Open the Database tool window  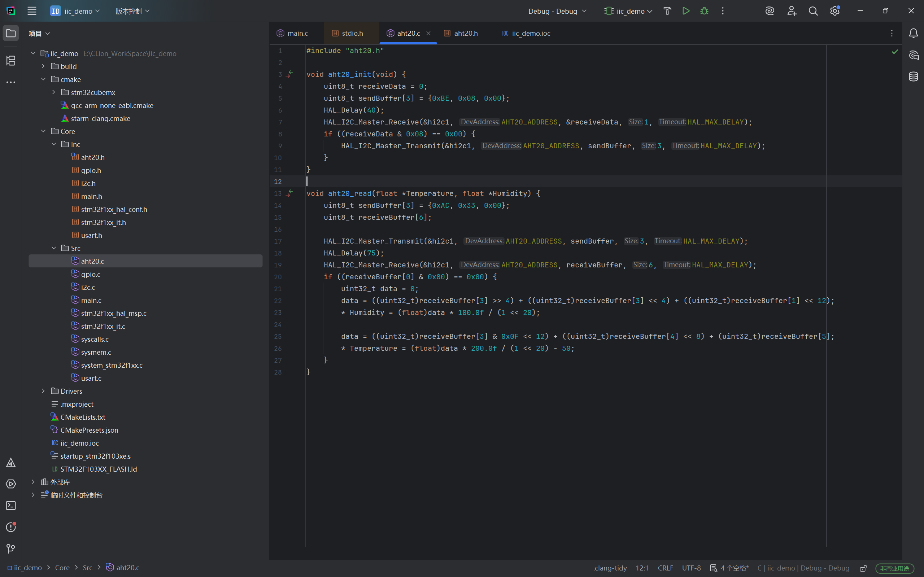913,77
